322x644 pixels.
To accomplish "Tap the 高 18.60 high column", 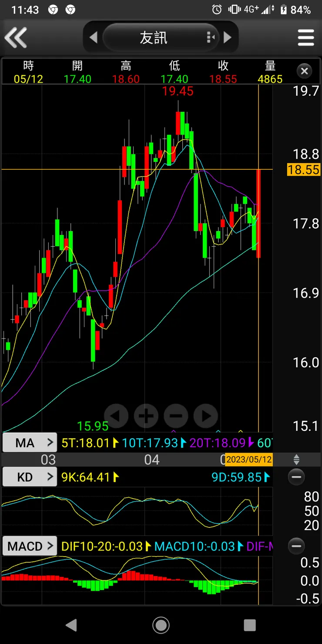I will point(126,72).
